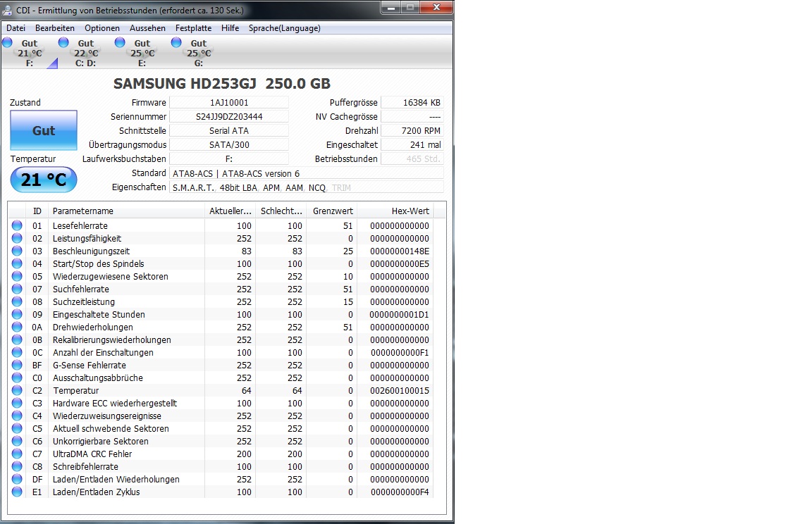Click the status icon of Anzahl der Einschaltungen
The image size is (812, 524).
click(17, 352)
